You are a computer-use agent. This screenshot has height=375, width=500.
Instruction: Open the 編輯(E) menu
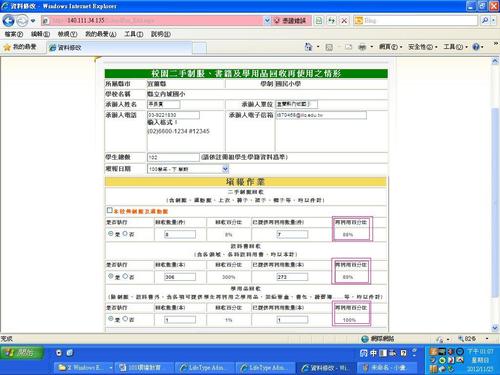(40, 34)
